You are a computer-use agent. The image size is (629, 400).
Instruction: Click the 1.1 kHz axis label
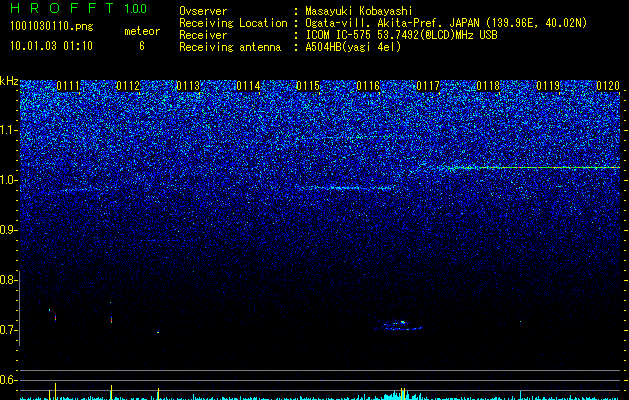[8, 130]
